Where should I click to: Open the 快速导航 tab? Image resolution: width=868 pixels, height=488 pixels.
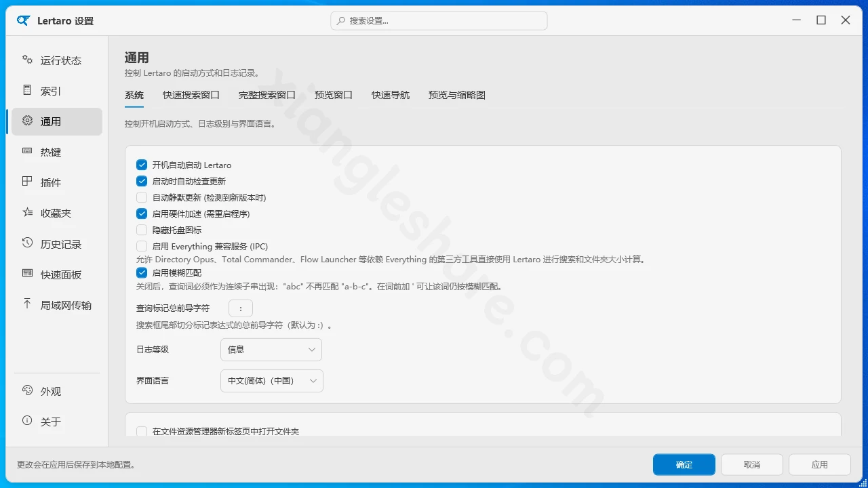click(391, 95)
